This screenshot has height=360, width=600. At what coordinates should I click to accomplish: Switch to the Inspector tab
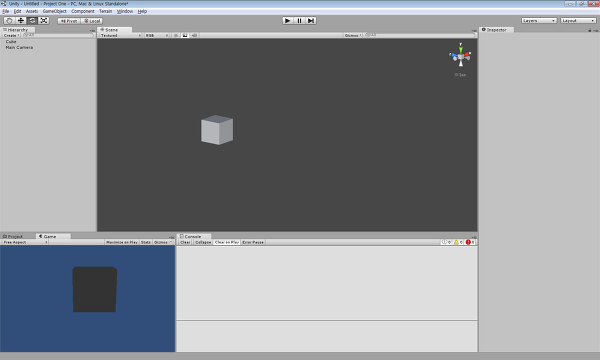(496, 29)
